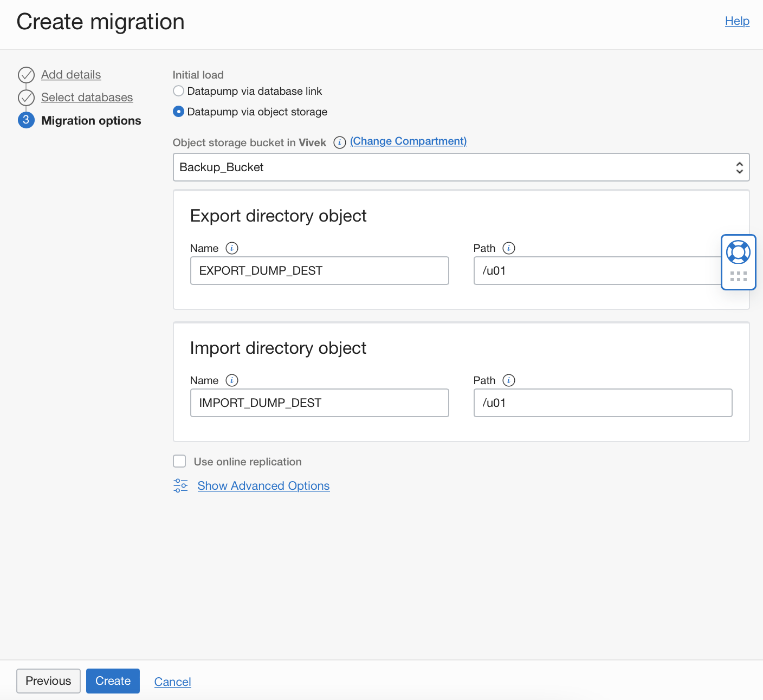
Task: Click info icon next to Import directory Name
Action: pos(232,380)
